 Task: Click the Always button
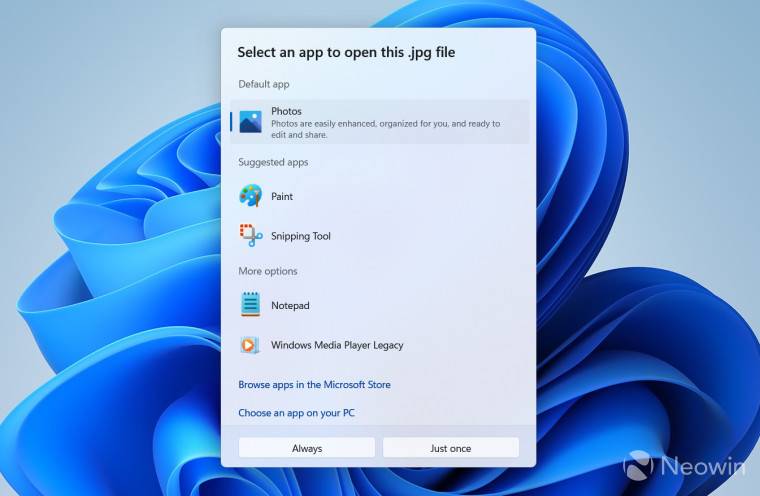tap(307, 448)
